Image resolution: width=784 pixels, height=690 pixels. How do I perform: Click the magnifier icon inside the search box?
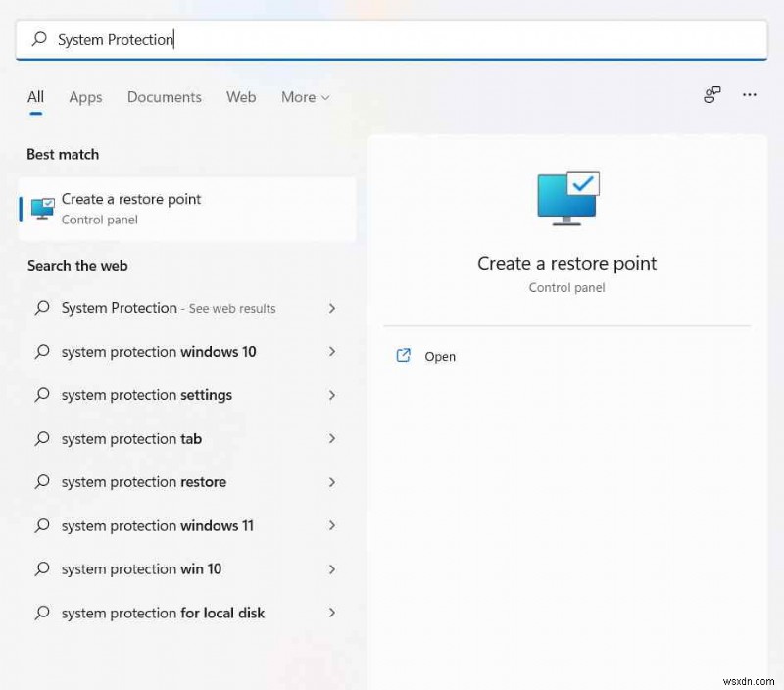coord(39,39)
